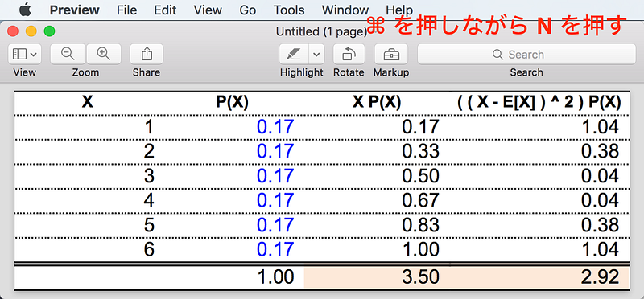This screenshot has width=644, height=299.
Task: Click the X value 2 cell
Action: 149,152
